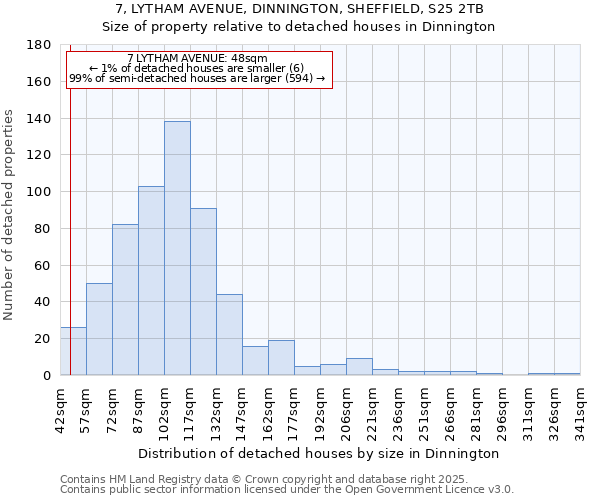Image resolution: width=600 pixels, height=500 pixels.
Task: Click the 7 LYTHAM AVENUE annotation box
Action: tap(198, 68)
